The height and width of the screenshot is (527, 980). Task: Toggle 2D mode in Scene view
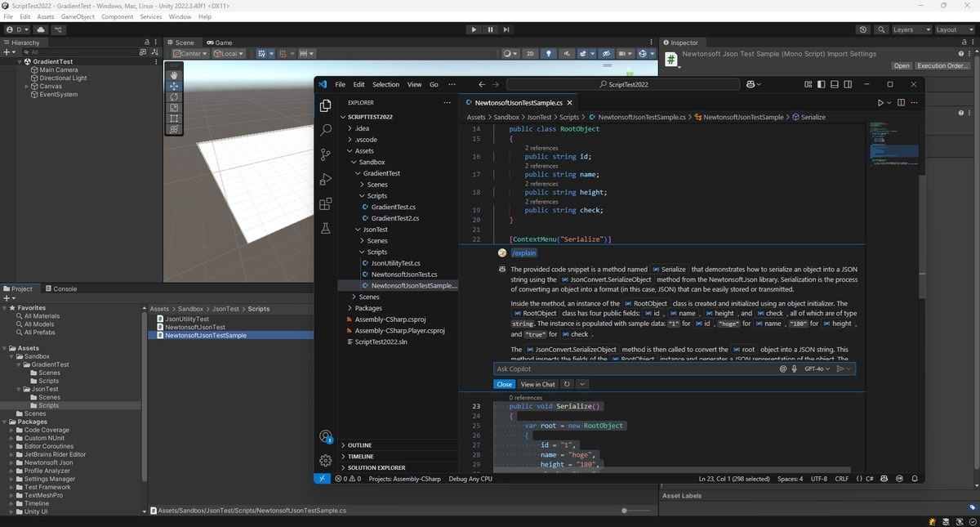[530, 54]
